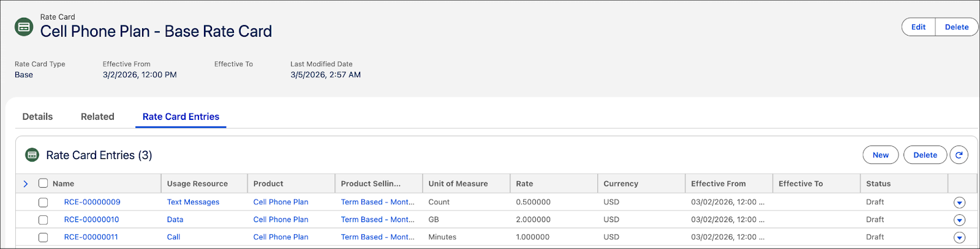Click the Rate Card header icon
This screenshot has height=249, width=980.
point(24,26)
